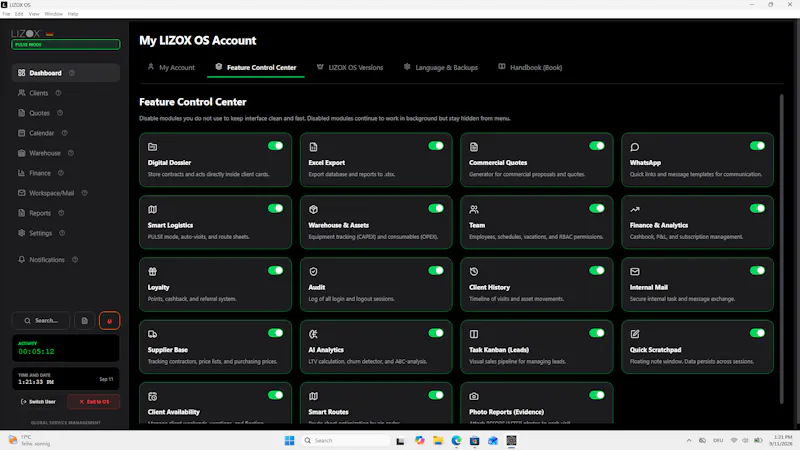Click the Exit to OS button
Screen dimensions: 800x450
94,402
